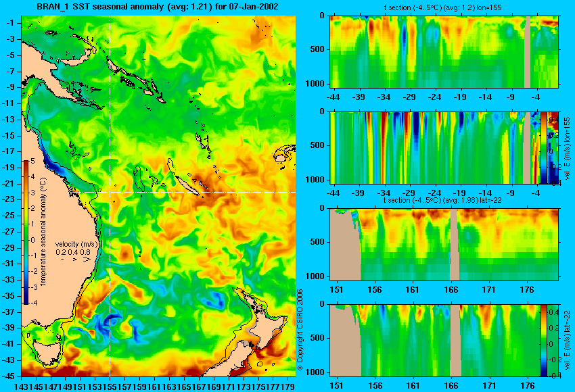Click the '-4' tick on the temperature colorbar
This screenshot has width=575, height=392.
32,303
